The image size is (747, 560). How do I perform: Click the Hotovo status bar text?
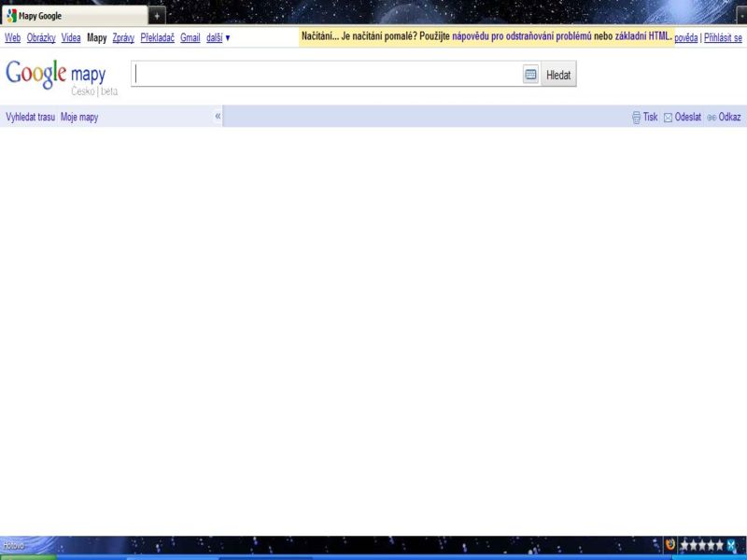tap(13, 546)
